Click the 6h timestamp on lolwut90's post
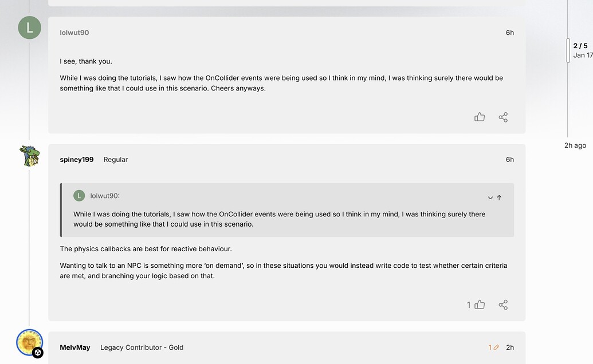This screenshot has height=364, width=593. [510, 33]
